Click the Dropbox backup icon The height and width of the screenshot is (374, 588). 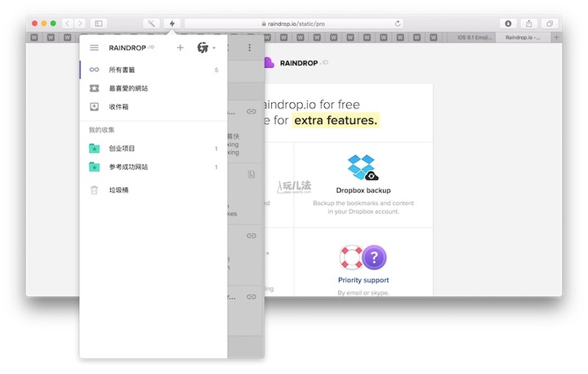coord(363,167)
